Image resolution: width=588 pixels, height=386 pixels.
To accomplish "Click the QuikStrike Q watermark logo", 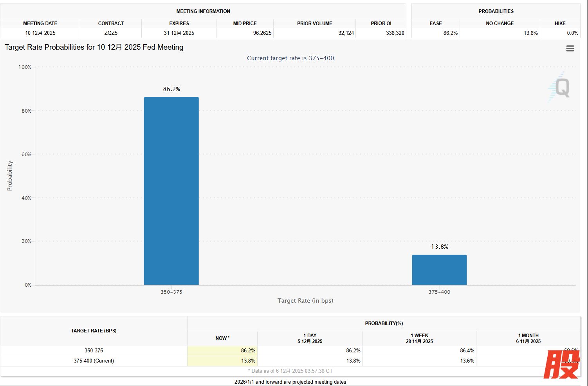I will [561, 87].
